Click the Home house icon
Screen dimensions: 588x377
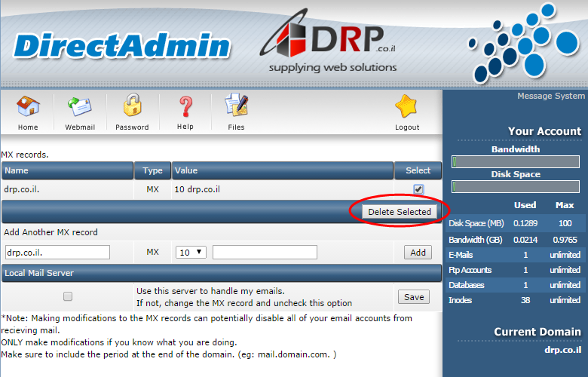coord(28,107)
